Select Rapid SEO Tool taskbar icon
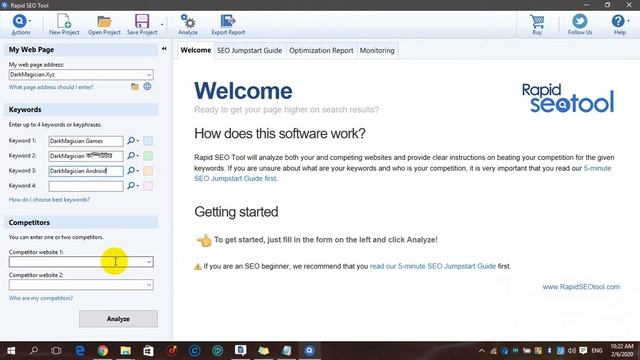The height and width of the screenshot is (360, 640). (309, 351)
